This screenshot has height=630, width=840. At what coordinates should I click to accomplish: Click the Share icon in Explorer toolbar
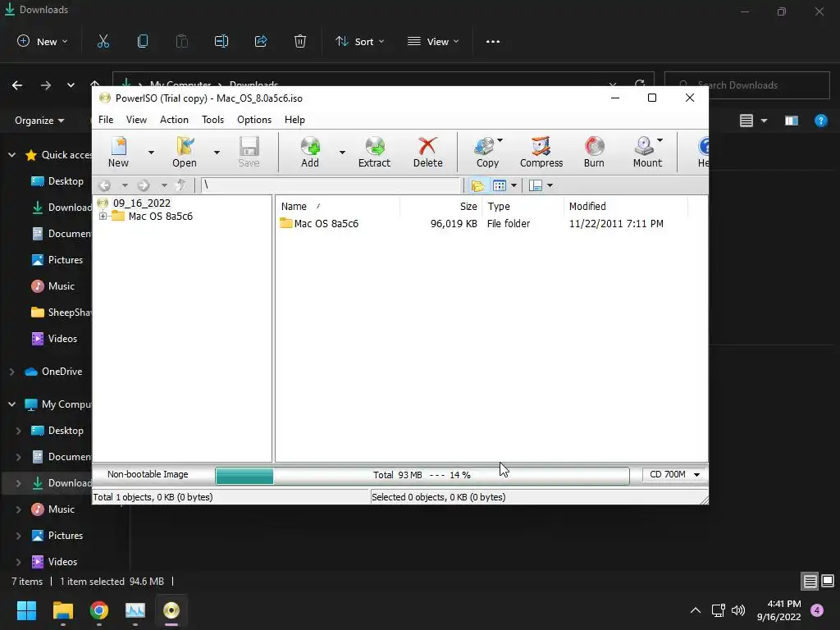pyautogui.click(x=261, y=41)
